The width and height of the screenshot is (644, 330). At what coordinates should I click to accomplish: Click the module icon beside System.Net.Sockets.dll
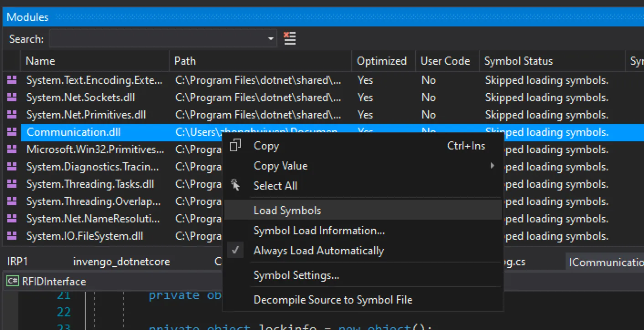tap(12, 98)
